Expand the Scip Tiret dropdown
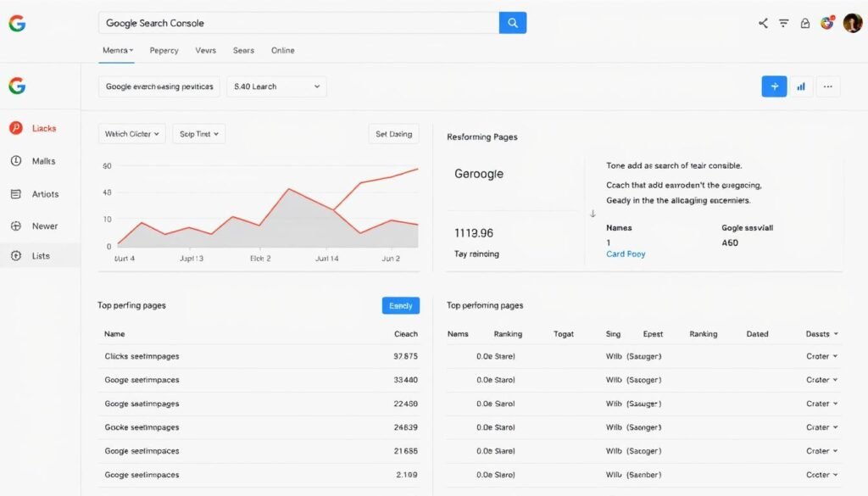This screenshot has width=868, height=496. point(198,133)
